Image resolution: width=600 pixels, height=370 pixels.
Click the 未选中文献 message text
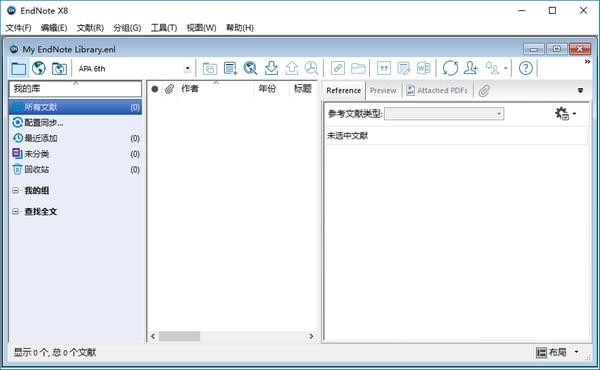[x=347, y=136]
